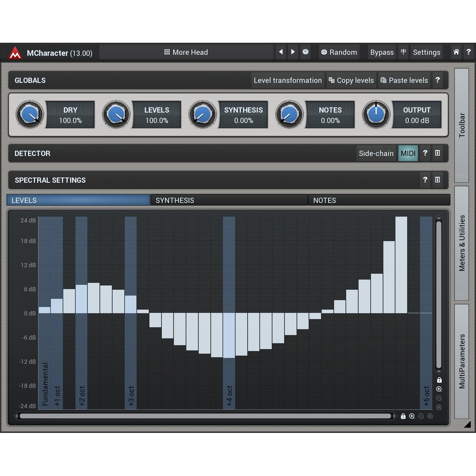Click the vertical zoom-in magnifier icon

click(439, 389)
